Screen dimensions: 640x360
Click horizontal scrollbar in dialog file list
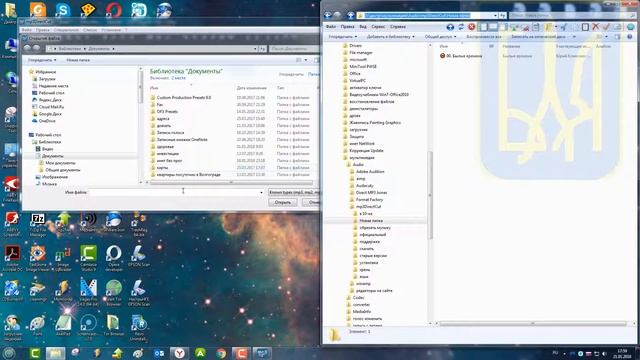point(231,182)
